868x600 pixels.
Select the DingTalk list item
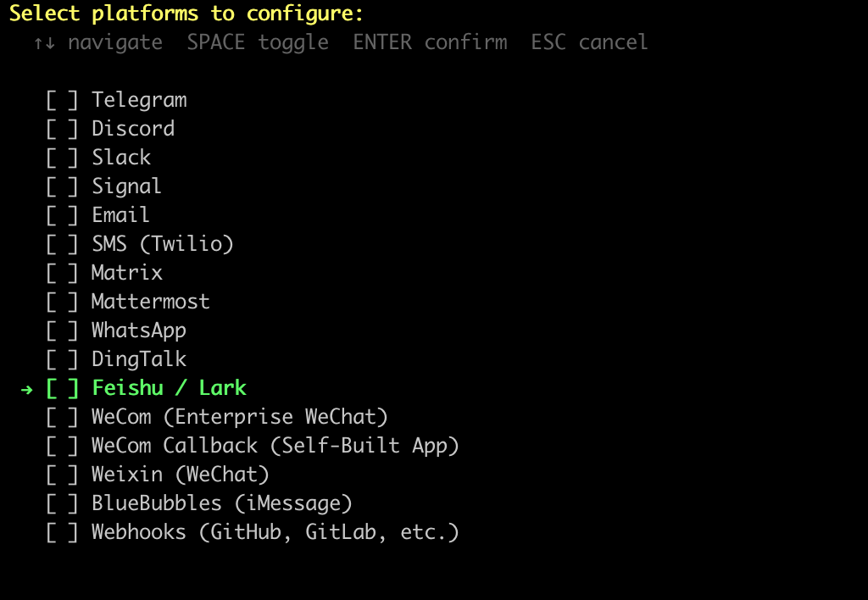[x=139, y=359]
